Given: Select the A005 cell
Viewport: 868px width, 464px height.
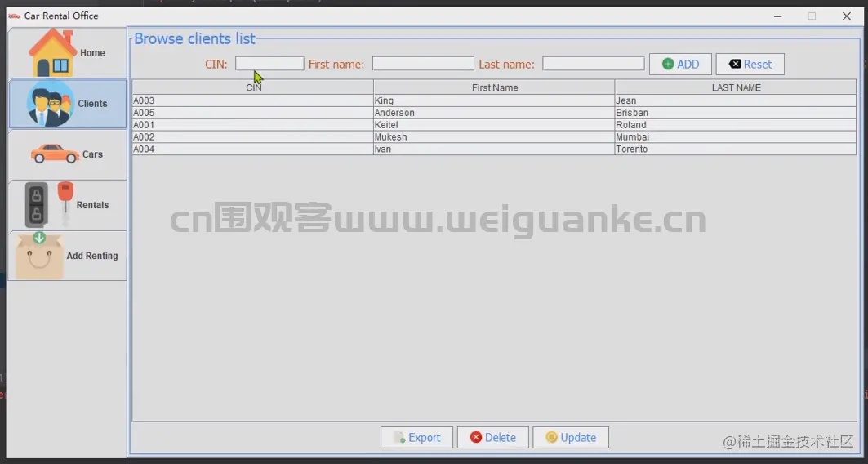Looking at the screenshot, I should (x=253, y=113).
